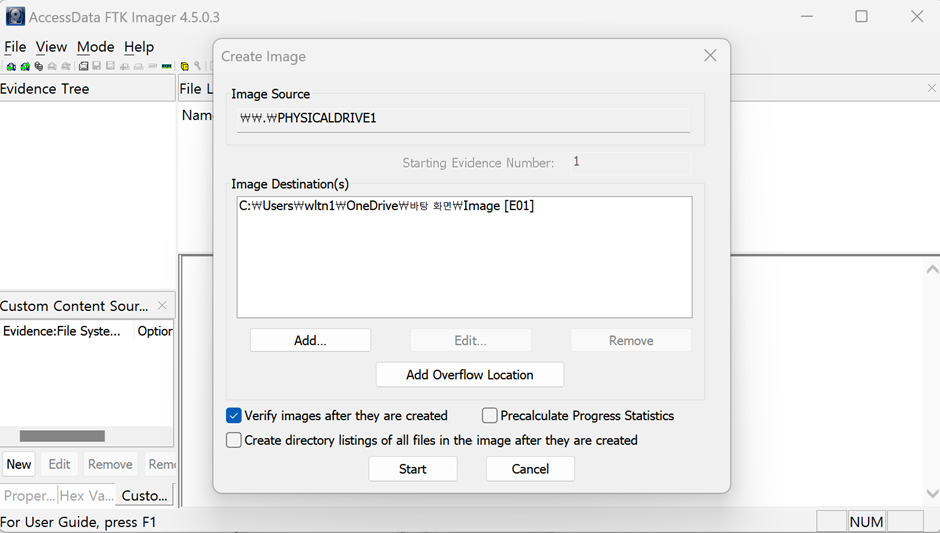
Task: Toggle Verify images after they are created
Action: tap(234, 415)
